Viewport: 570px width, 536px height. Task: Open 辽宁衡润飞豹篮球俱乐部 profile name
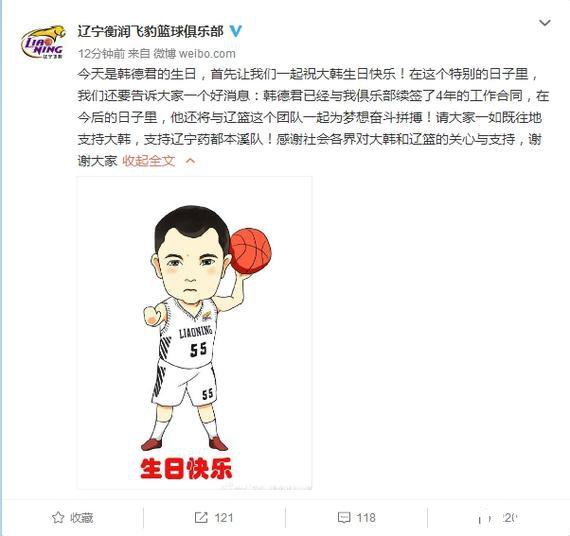pyautogui.click(x=150, y=31)
